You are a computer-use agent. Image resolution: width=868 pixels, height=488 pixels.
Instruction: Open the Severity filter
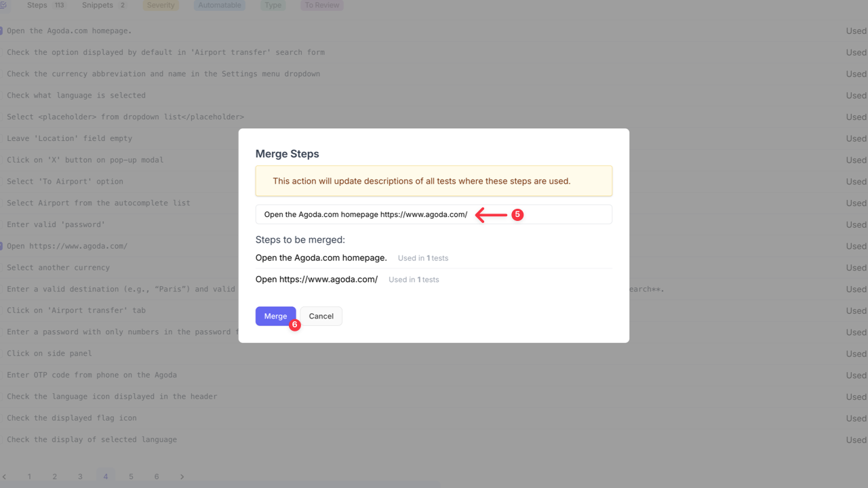click(x=160, y=5)
